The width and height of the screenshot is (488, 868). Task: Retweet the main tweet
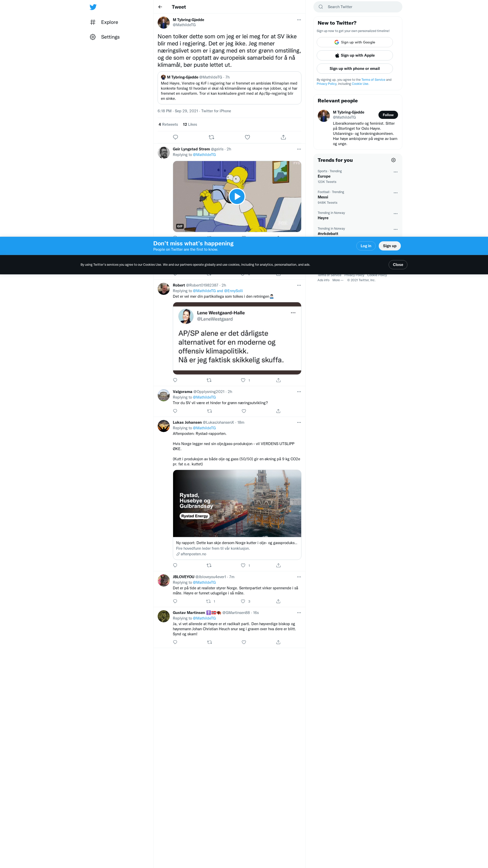point(211,137)
